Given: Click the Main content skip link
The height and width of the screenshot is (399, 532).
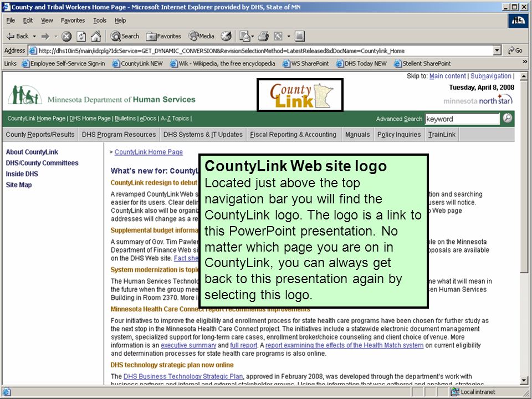Looking at the screenshot, I should [x=448, y=76].
